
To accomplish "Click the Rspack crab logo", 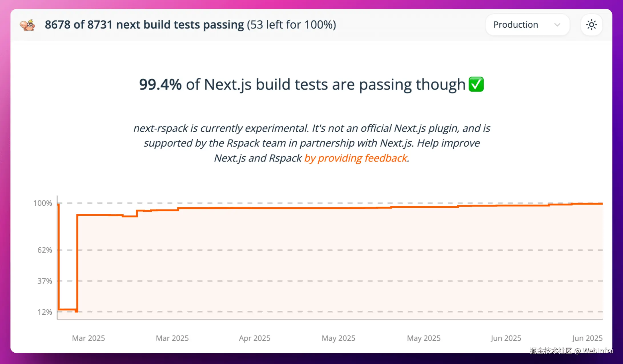I will point(27,25).
